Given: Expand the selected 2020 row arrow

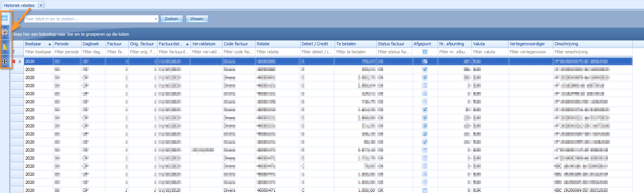Looking at the screenshot, I should [x=20, y=61].
